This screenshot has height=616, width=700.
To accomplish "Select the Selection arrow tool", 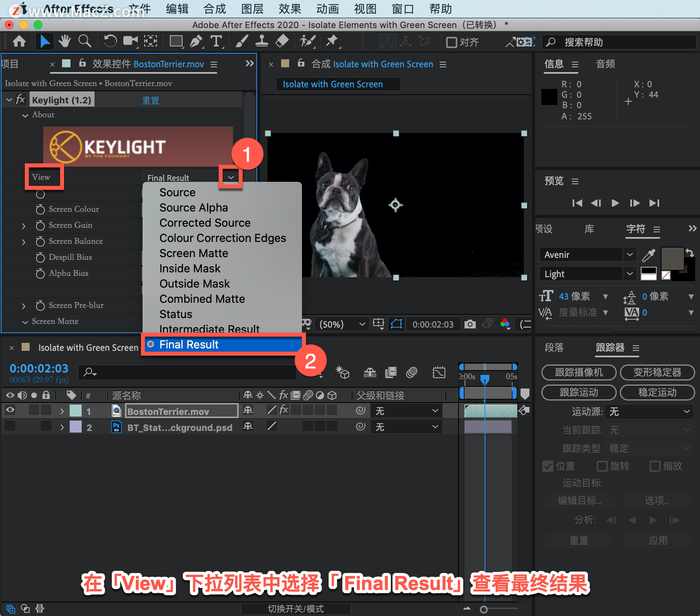I will pos(44,41).
